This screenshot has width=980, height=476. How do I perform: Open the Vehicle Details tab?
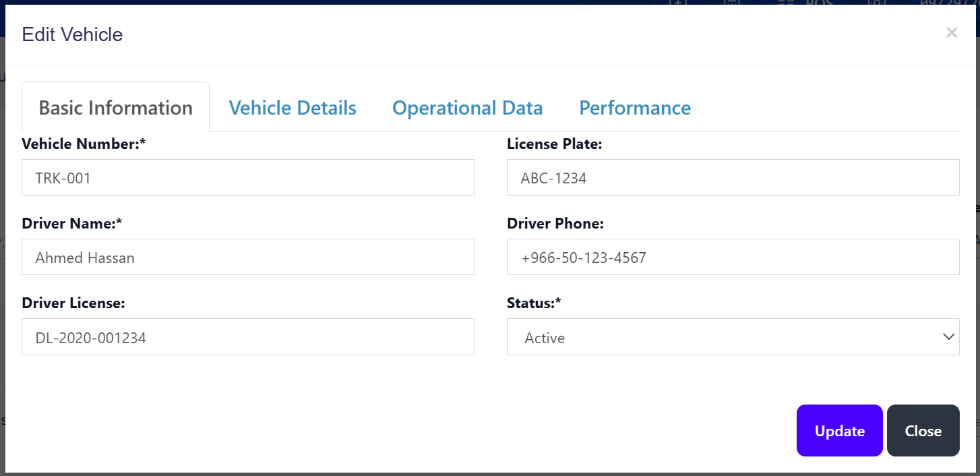(x=293, y=108)
